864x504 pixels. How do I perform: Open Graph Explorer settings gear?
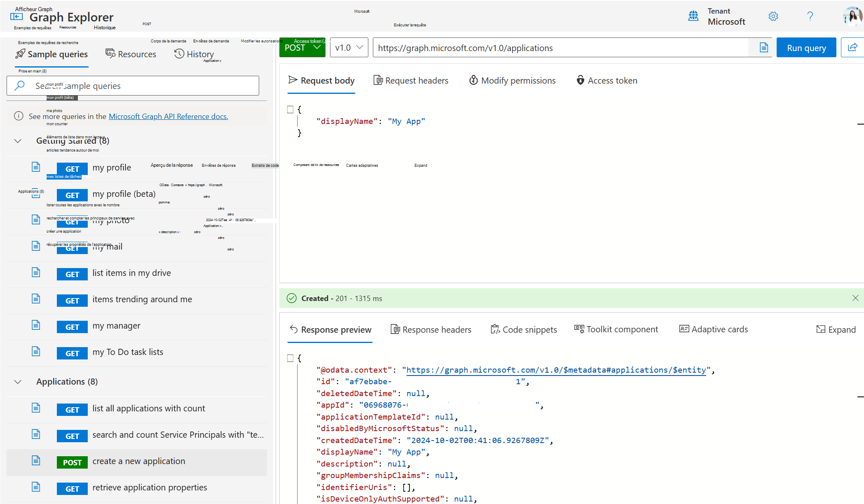(773, 16)
